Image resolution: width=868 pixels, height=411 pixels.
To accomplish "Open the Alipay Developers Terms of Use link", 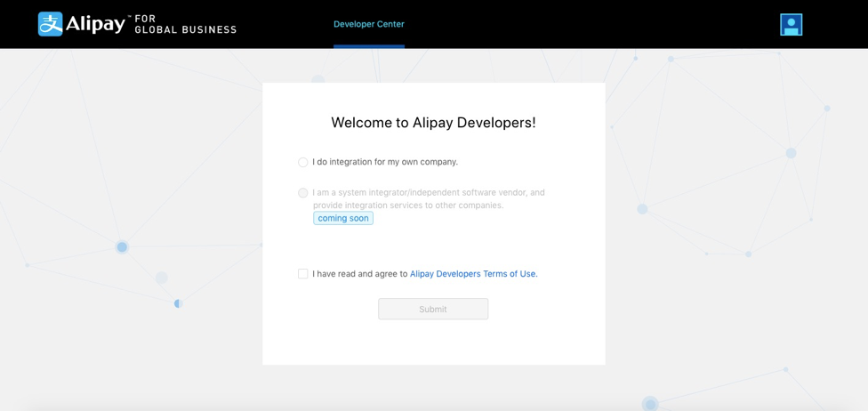I will tap(474, 274).
